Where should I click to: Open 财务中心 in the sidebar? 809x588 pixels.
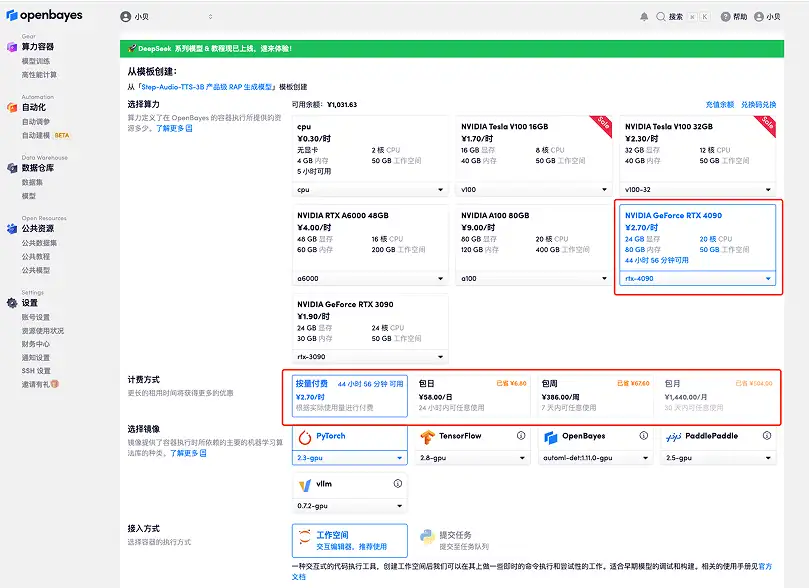[x=36, y=344]
